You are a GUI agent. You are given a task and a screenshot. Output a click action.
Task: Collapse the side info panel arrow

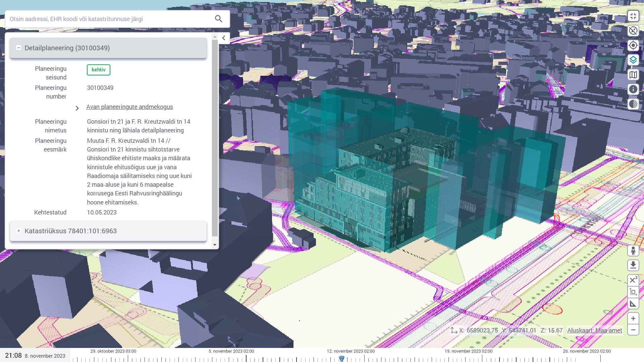(224, 38)
